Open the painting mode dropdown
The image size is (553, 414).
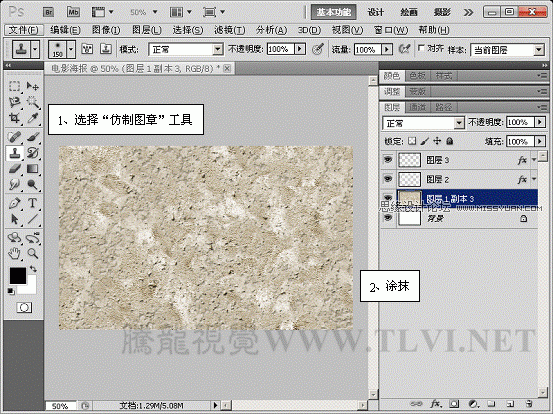[x=218, y=49]
